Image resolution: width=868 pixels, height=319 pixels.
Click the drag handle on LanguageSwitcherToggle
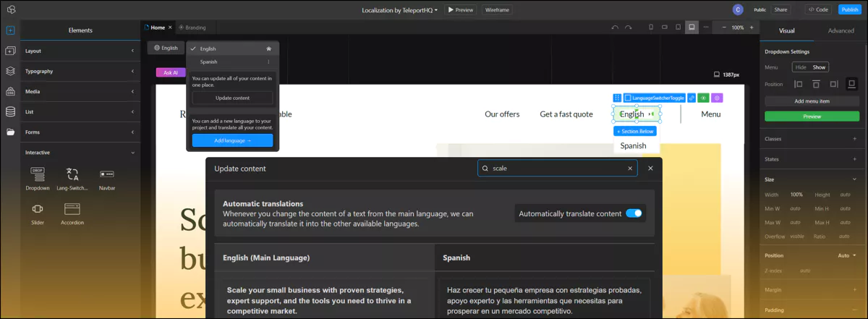point(617,98)
